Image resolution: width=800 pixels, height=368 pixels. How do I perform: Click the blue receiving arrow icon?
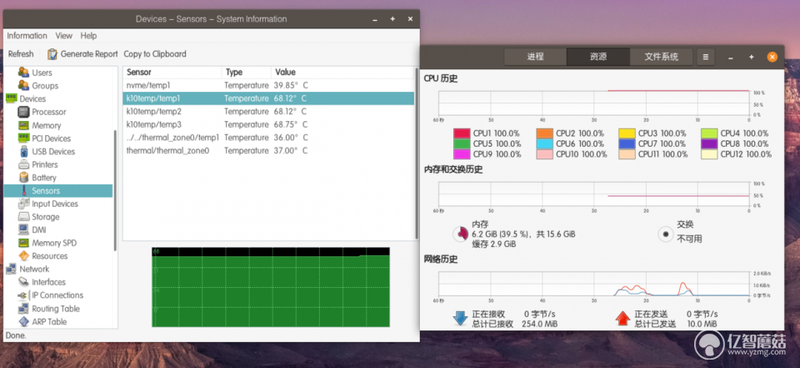[x=460, y=318]
